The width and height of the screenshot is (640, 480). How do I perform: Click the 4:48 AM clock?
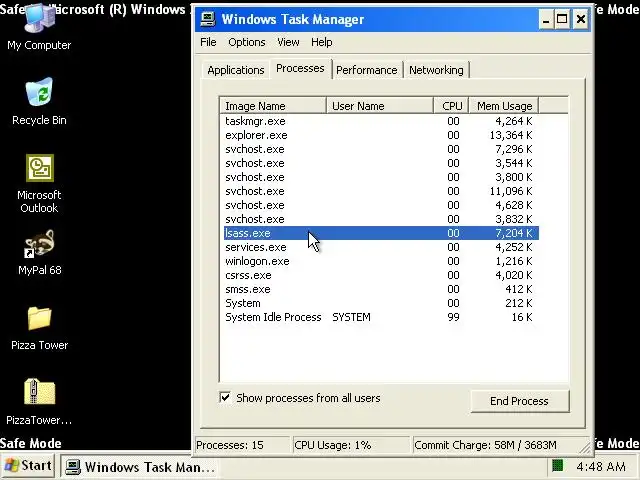pyautogui.click(x=601, y=466)
